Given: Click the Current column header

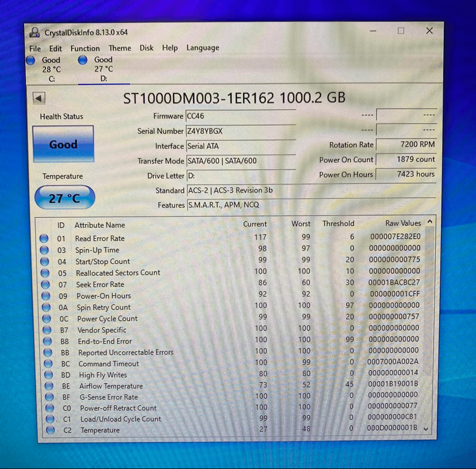Looking at the screenshot, I should [255, 224].
